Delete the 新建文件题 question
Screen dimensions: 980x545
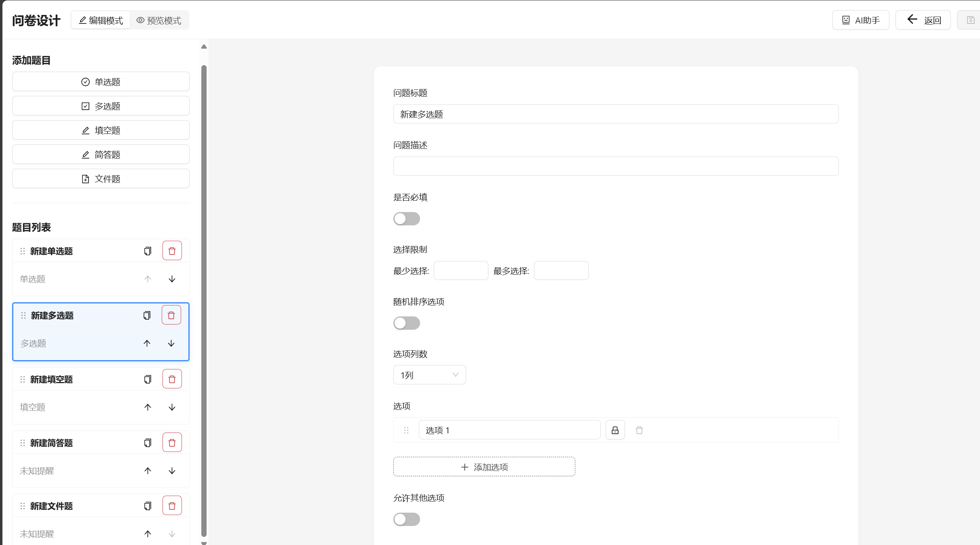pos(172,506)
